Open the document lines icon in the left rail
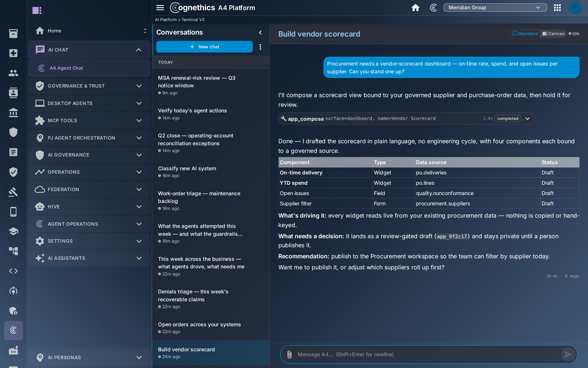The image size is (588, 368). pyautogui.click(x=13, y=152)
